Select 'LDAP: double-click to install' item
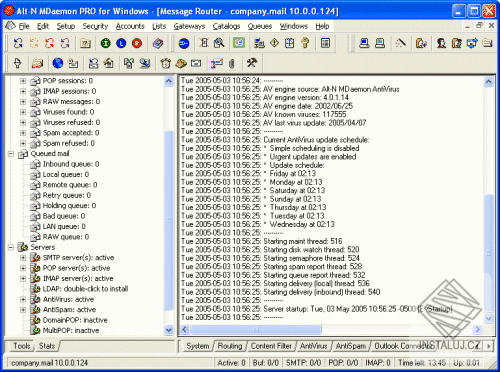 pos(85,289)
